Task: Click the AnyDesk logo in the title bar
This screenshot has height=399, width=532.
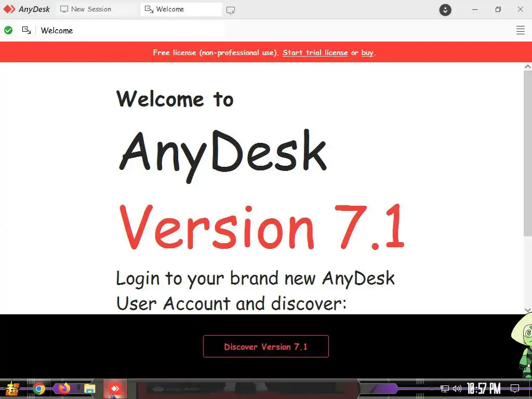Action: tap(26, 9)
